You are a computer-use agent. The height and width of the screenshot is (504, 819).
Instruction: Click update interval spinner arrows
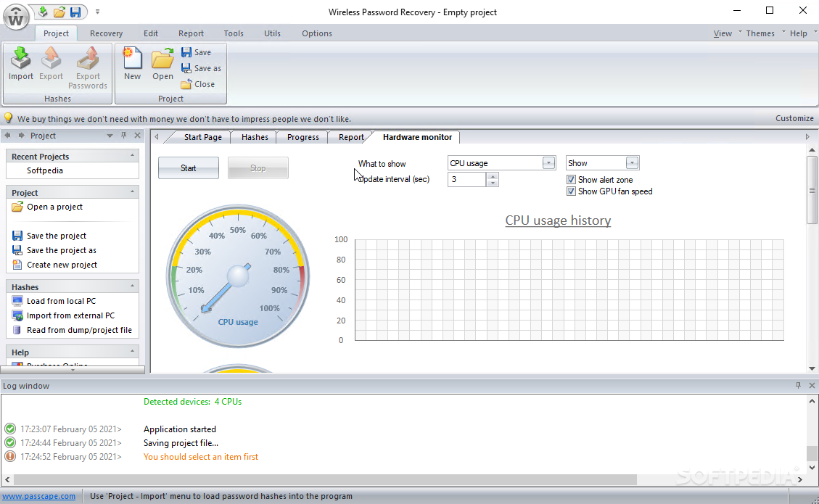tap(493, 179)
